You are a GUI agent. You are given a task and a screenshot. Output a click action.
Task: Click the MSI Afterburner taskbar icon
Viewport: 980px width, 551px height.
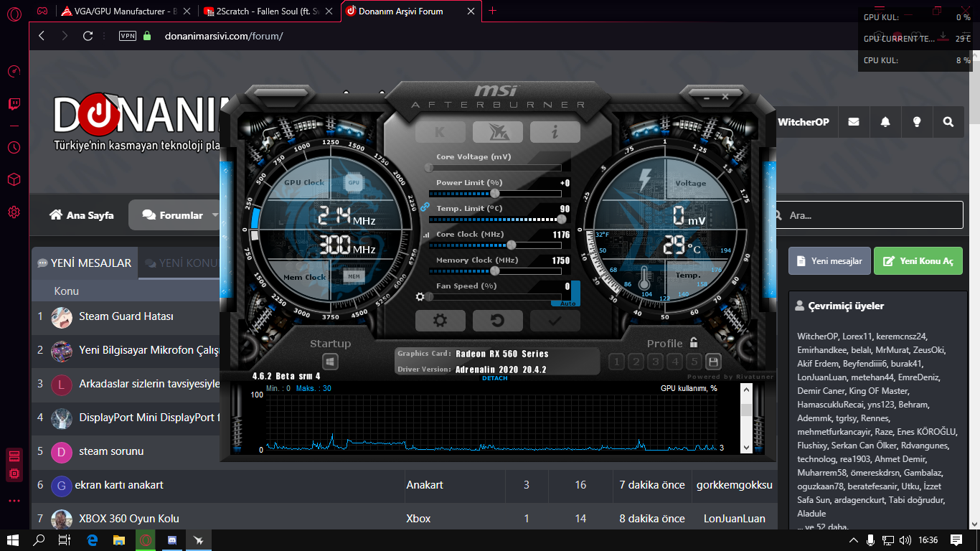(199, 540)
